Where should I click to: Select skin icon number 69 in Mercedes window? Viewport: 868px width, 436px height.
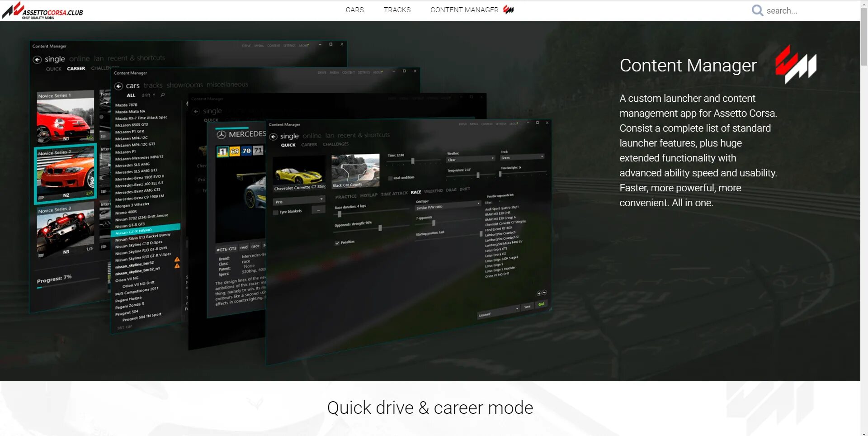tap(235, 152)
